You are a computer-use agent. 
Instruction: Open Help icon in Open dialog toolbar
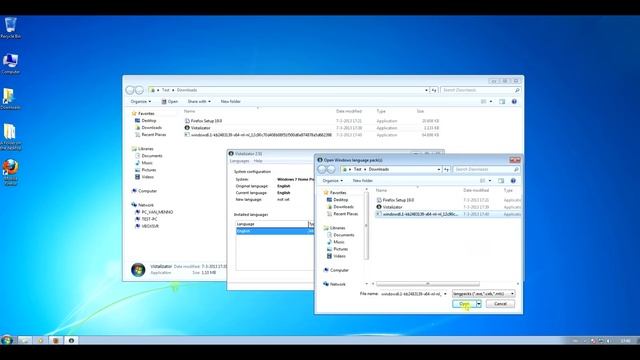point(513,180)
